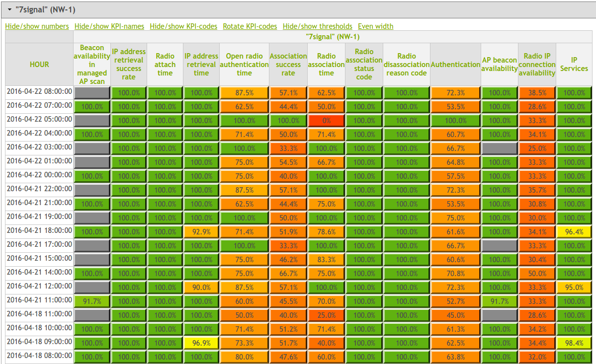Click Rotate KPI-codes link
The height and width of the screenshot is (364, 596).
[x=250, y=26]
